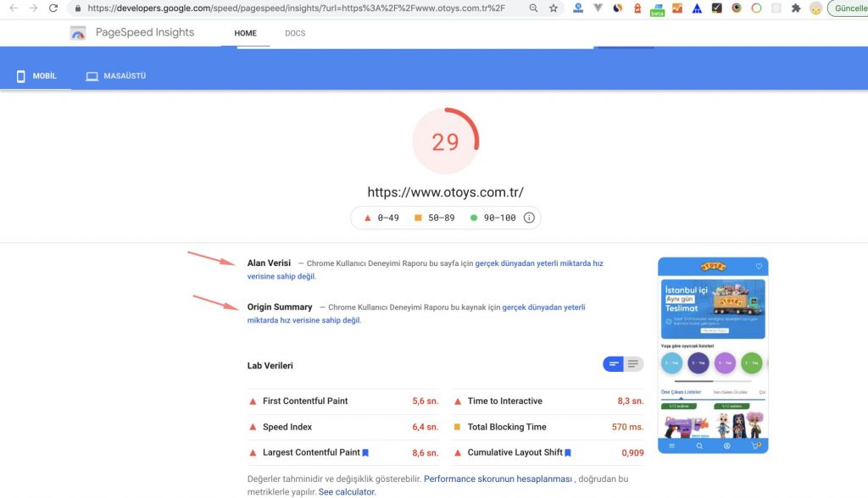
Task: Click the mobile page screenshot thumbnail
Action: tap(713, 356)
